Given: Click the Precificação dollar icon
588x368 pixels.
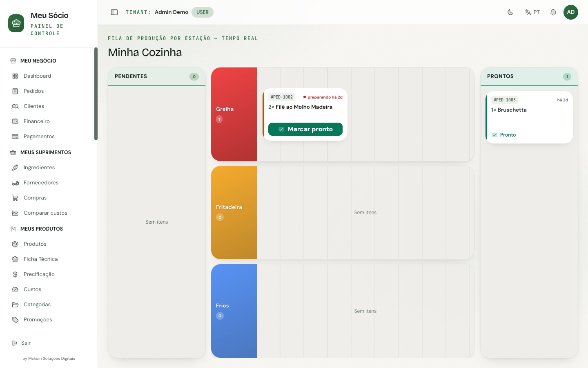Looking at the screenshot, I should click(x=15, y=274).
